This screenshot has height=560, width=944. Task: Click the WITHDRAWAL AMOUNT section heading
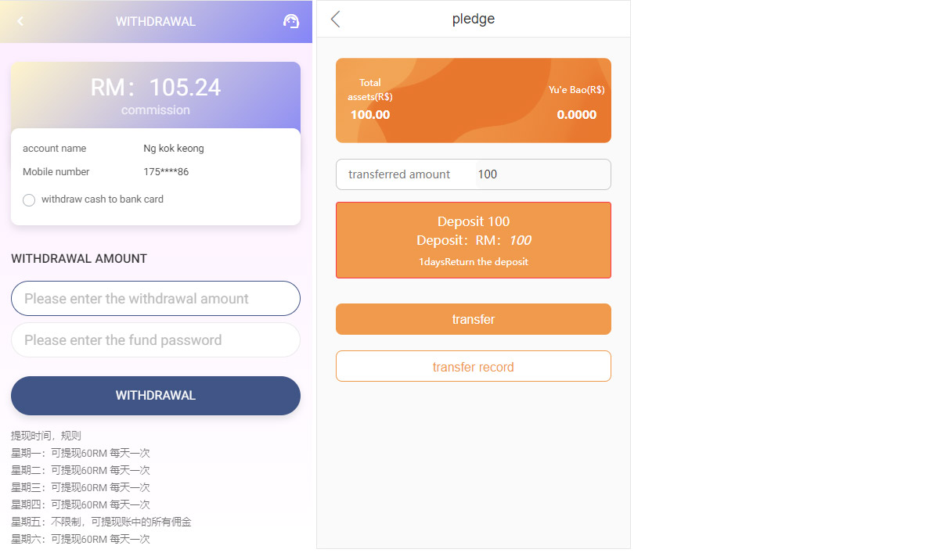79,259
